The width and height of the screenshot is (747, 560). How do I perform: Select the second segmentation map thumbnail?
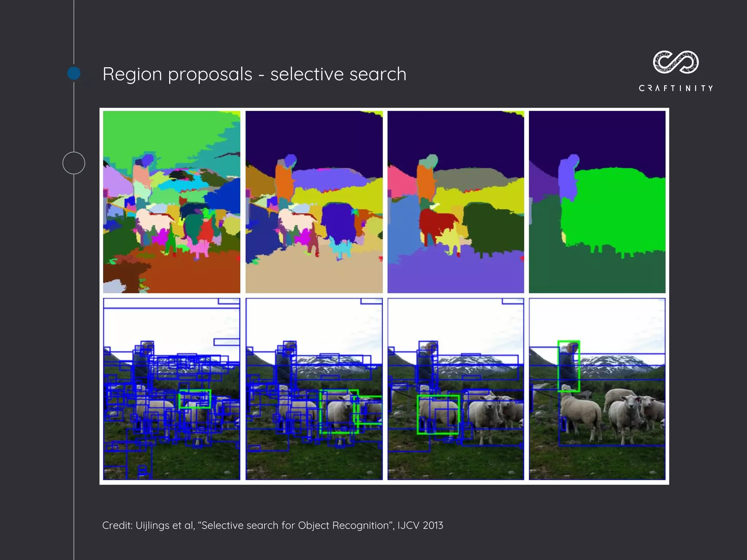pos(314,202)
